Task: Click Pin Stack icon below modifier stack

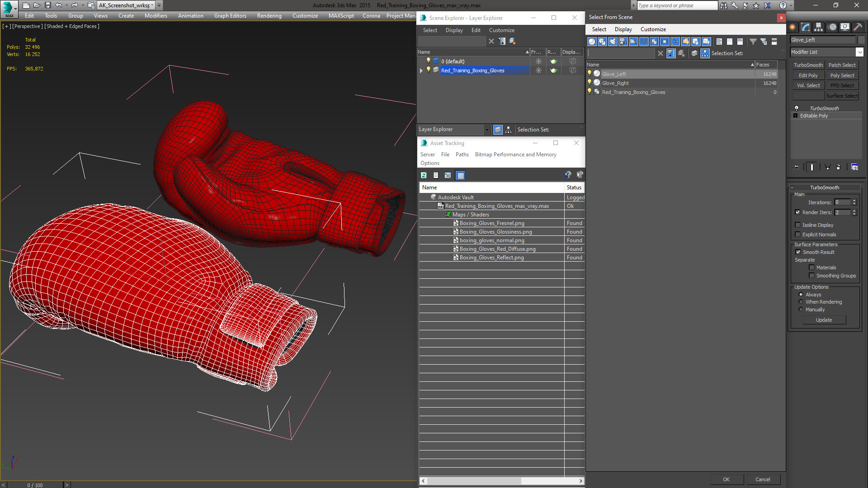Action: (x=797, y=167)
